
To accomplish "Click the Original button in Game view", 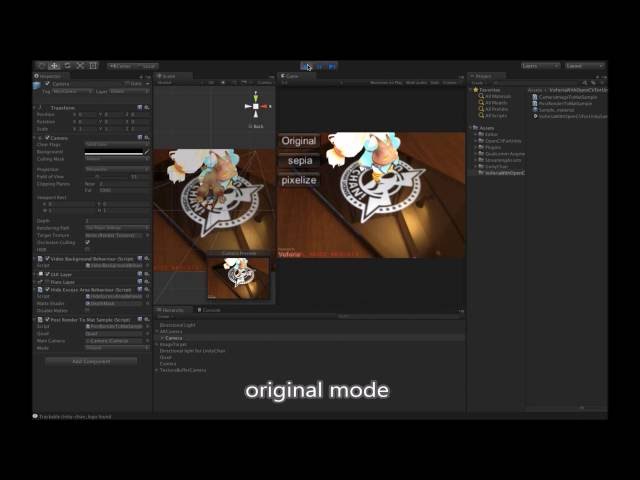I will click(299, 141).
